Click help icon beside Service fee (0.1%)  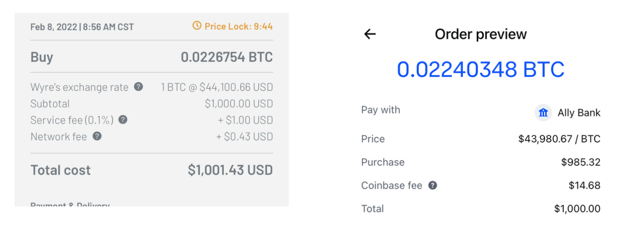pyautogui.click(x=123, y=120)
